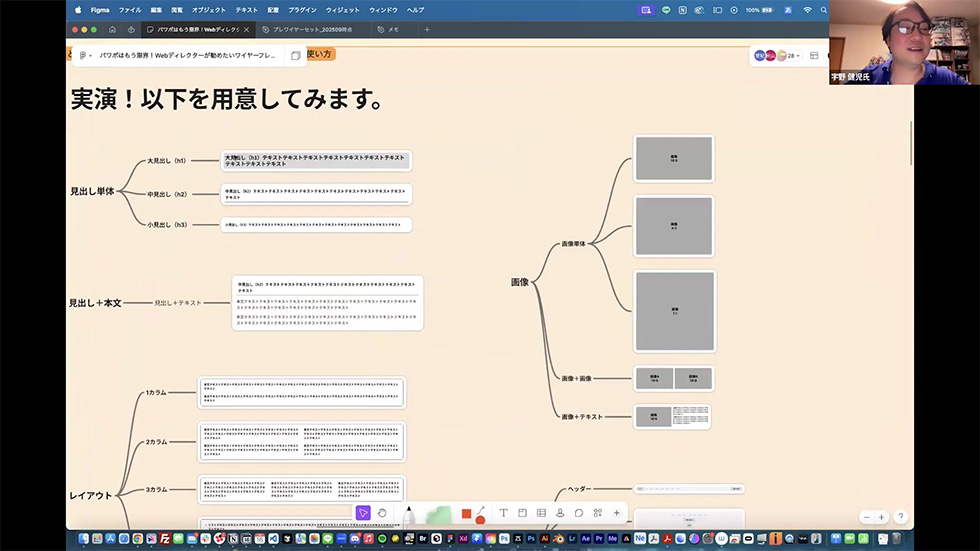Open the help question mark button
Screen dimensions: 980x551
(x=901, y=517)
